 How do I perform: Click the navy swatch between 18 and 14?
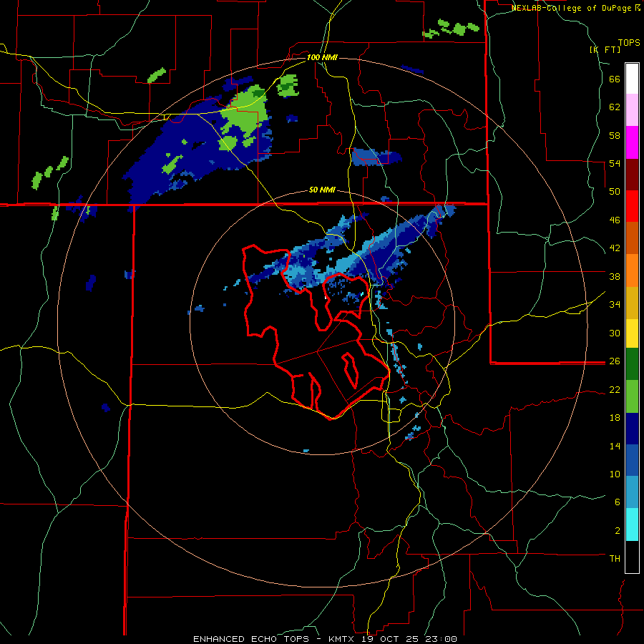[x=632, y=429]
